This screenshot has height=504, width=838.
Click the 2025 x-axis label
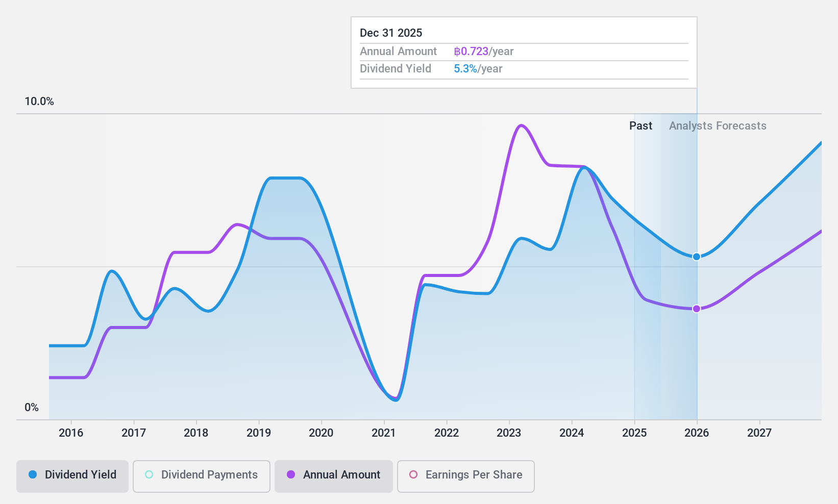click(634, 433)
